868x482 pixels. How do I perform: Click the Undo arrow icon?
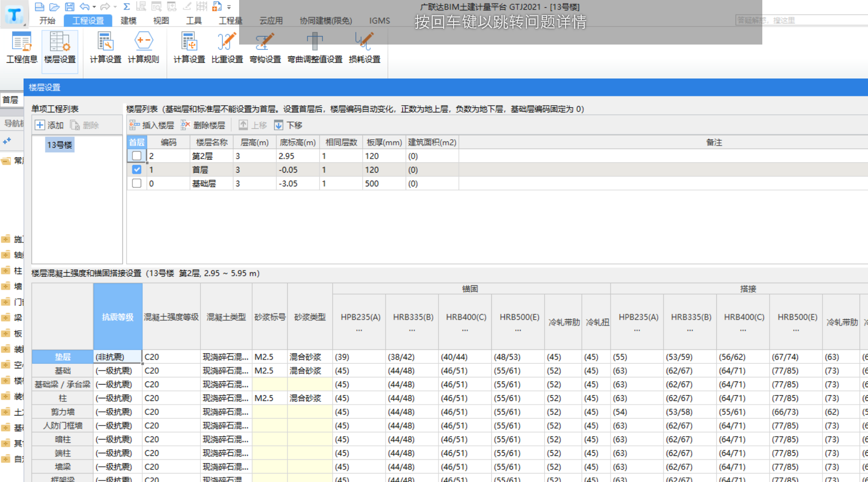click(84, 7)
